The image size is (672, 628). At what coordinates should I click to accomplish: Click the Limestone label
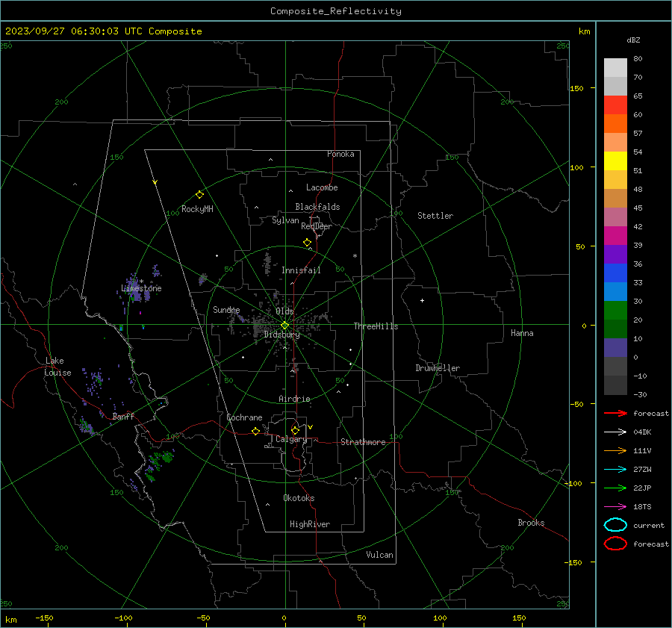tap(141, 288)
